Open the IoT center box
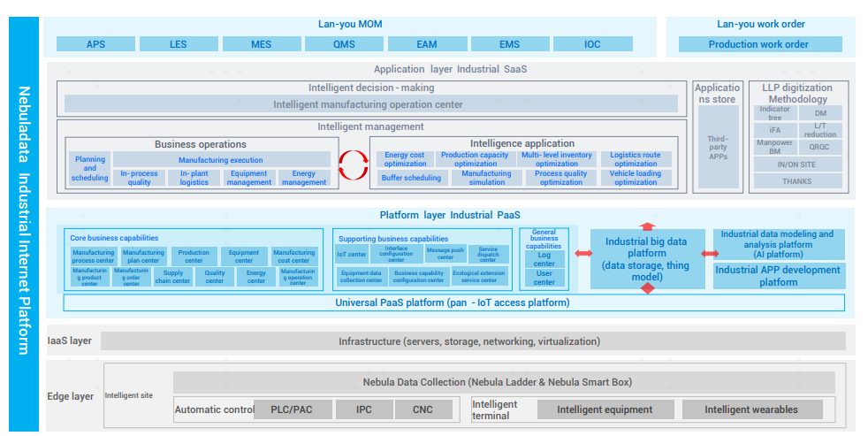 click(x=352, y=255)
